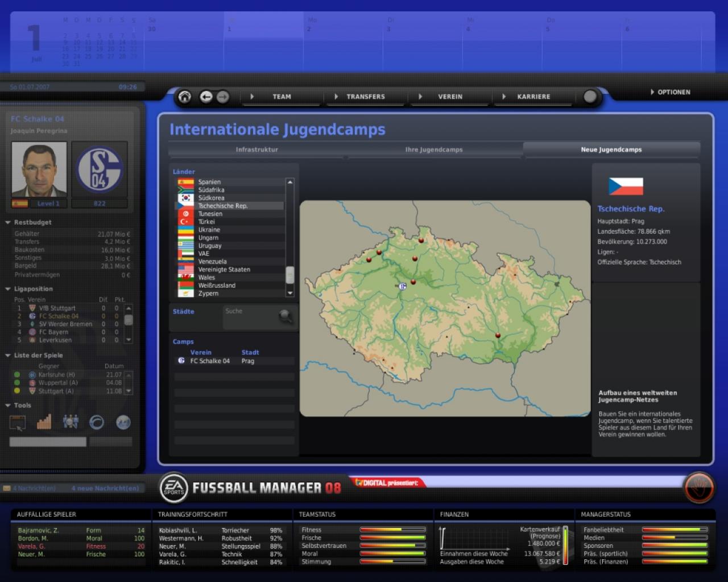
Task: Click the yellow status dot for Stuttgart
Action: tap(17, 391)
